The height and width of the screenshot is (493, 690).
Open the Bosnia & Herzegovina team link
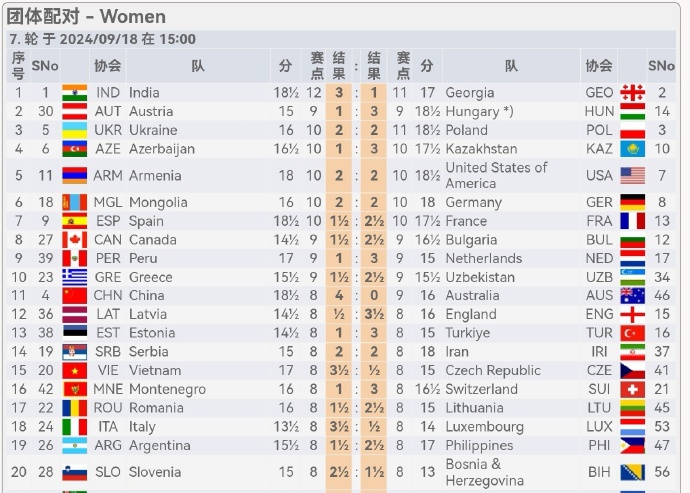tap(484, 472)
